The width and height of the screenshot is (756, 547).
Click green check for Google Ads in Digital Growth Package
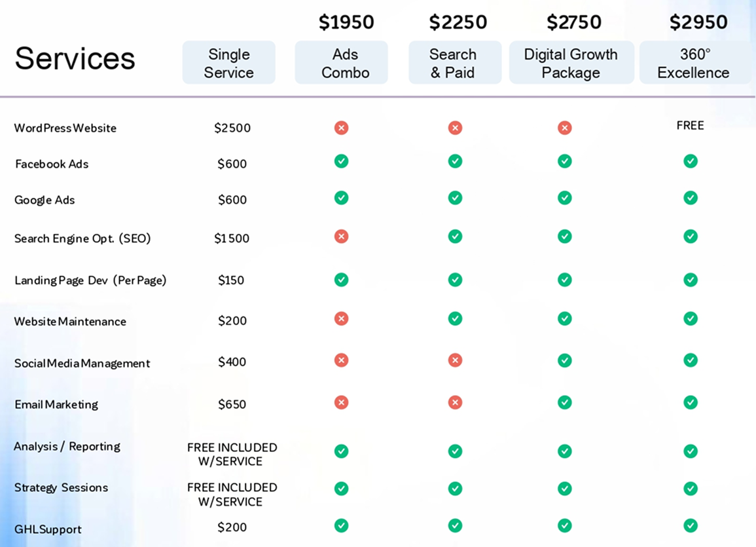coord(565,198)
